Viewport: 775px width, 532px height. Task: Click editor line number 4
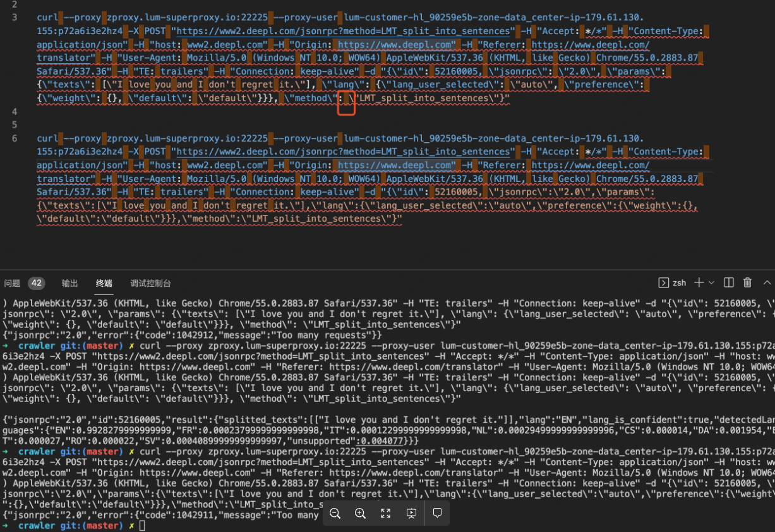(15, 111)
